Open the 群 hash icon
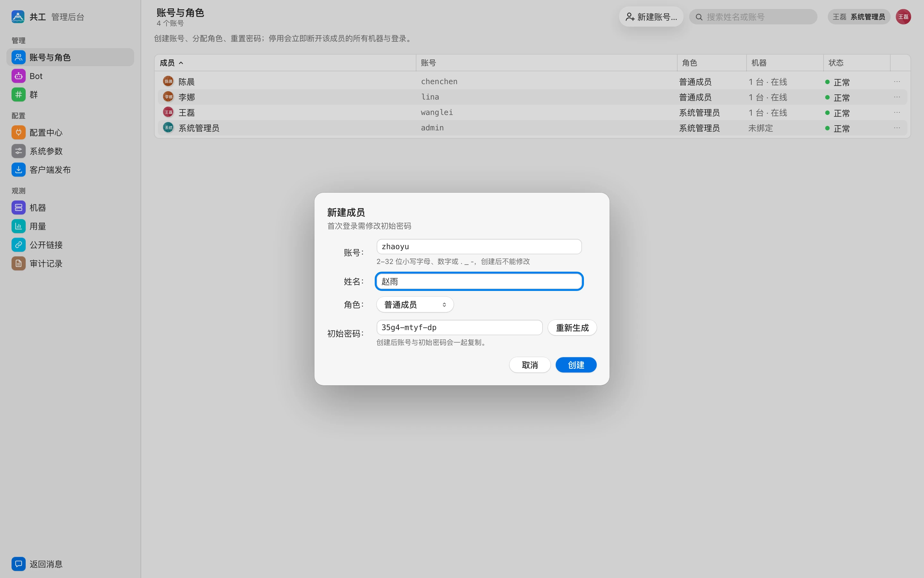Screen dimensions: 924x578 (18, 95)
